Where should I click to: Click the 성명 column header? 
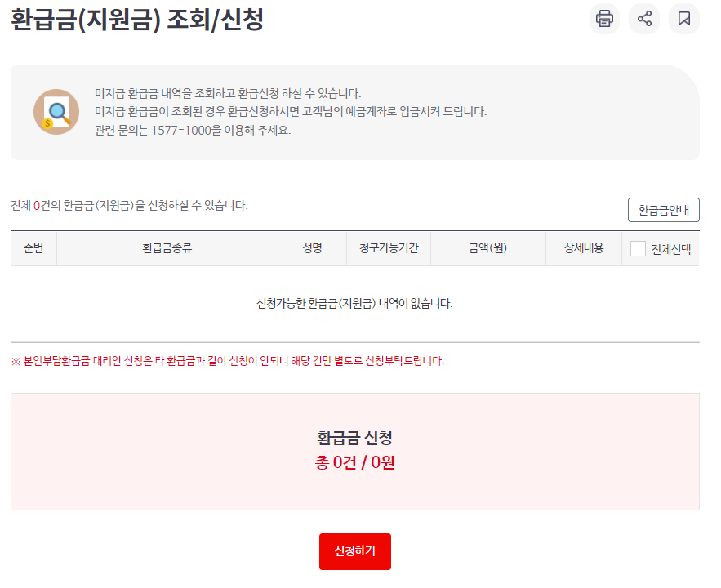pos(312,248)
